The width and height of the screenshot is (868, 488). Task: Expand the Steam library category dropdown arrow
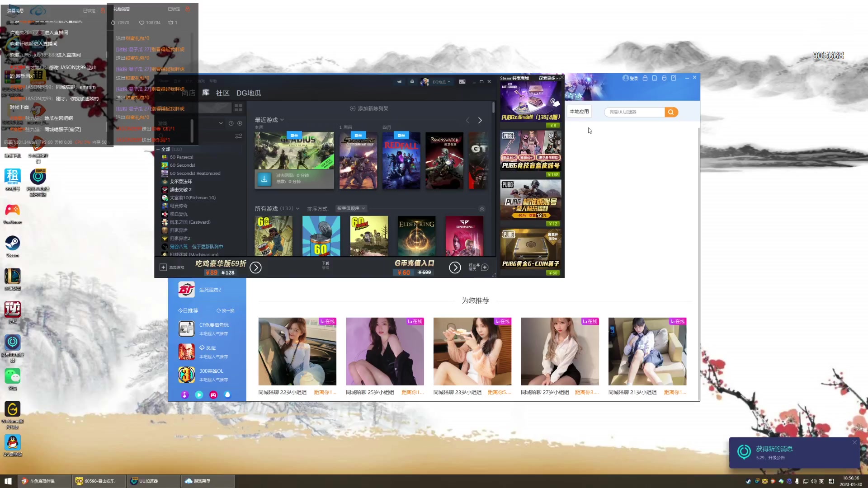click(x=221, y=123)
